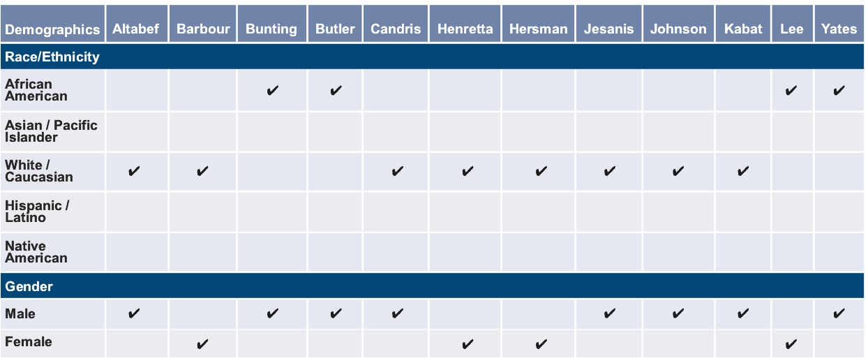Click the Female checkmark for Barbour
The height and width of the screenshot is (363, 868).
202,343
